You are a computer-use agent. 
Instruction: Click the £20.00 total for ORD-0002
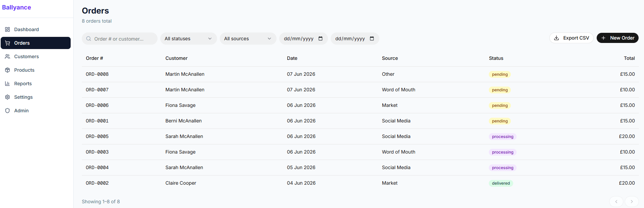coord(627,183)
